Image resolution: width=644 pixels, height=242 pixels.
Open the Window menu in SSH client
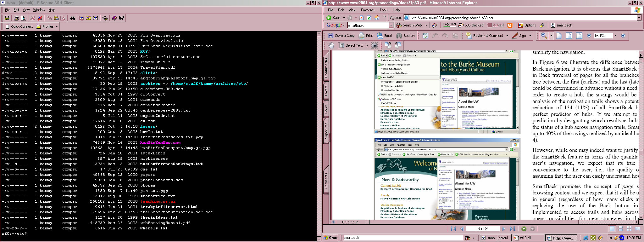pos(39,10)
